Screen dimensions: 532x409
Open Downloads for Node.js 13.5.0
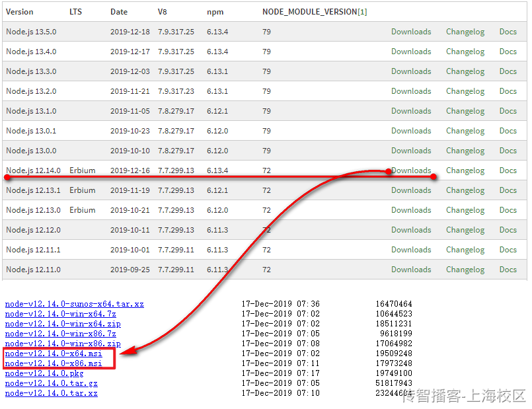[x=411, y=32]
